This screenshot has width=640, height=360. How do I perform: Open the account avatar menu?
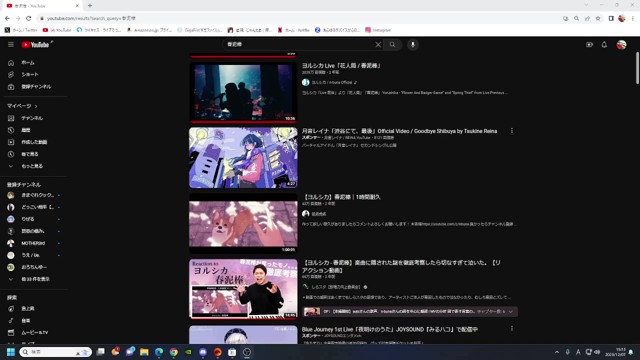(621, 44)
